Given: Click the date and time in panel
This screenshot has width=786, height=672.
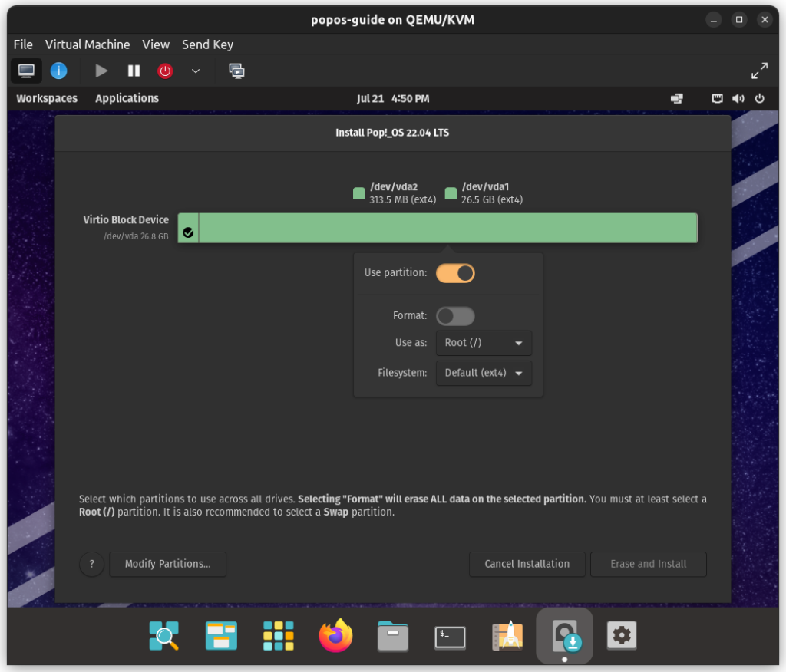Looking at the screenshot, I should click(392, 99).
